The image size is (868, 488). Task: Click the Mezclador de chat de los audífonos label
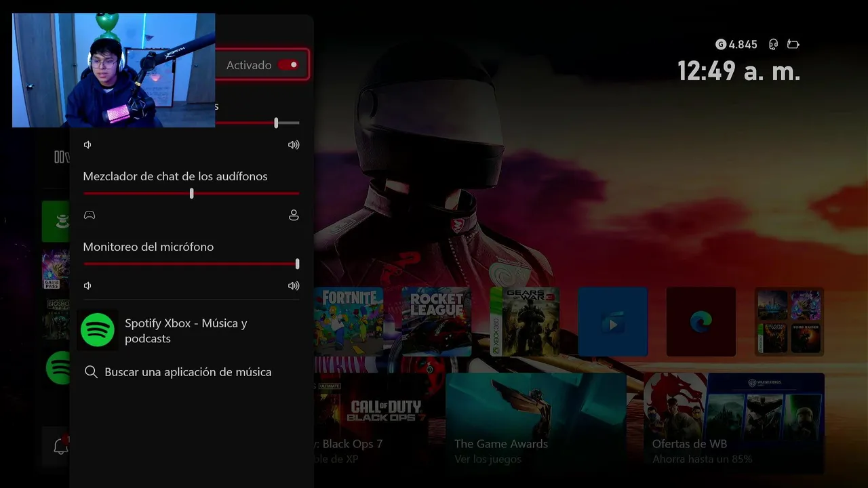coord(175,176)
